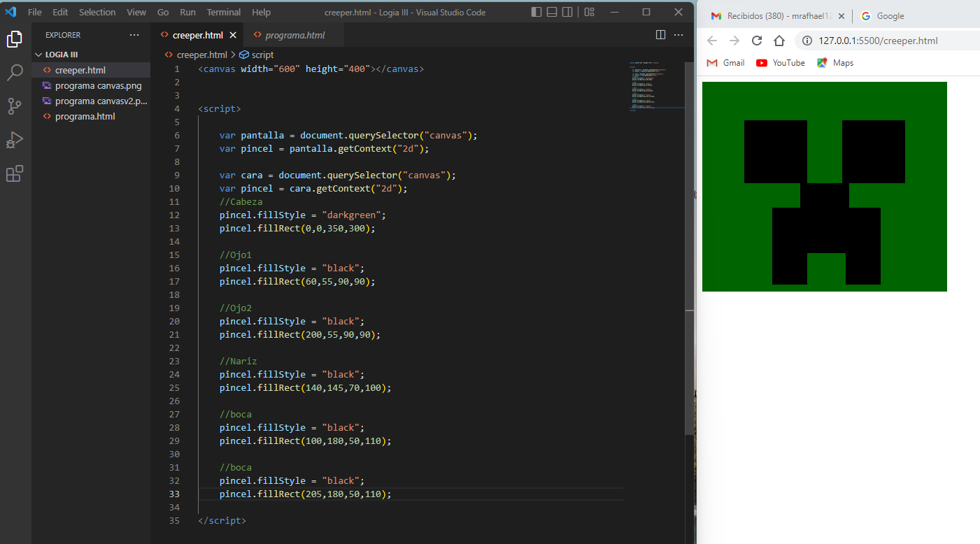This screenshot has height=544, width=980.
Task: Click the site info icon in address bar
Action: point(807,41)
